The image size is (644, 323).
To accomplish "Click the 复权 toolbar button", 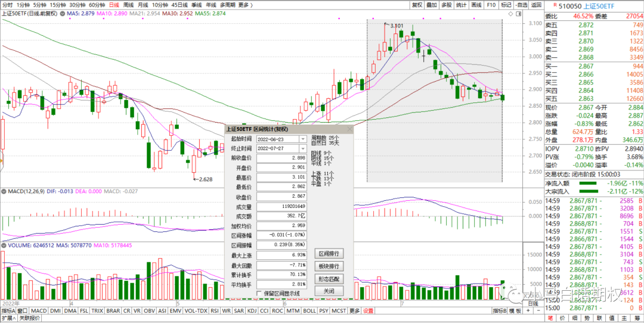I will 417,5.
